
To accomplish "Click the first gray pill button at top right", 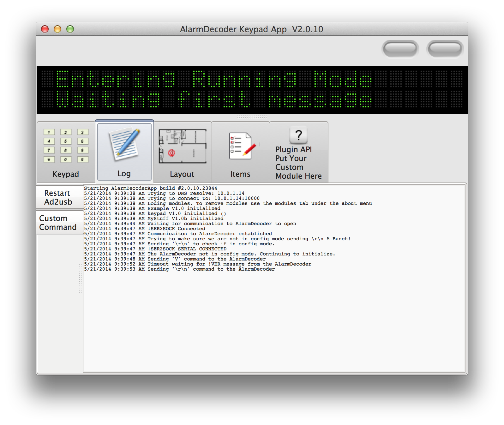I will 400,49.
